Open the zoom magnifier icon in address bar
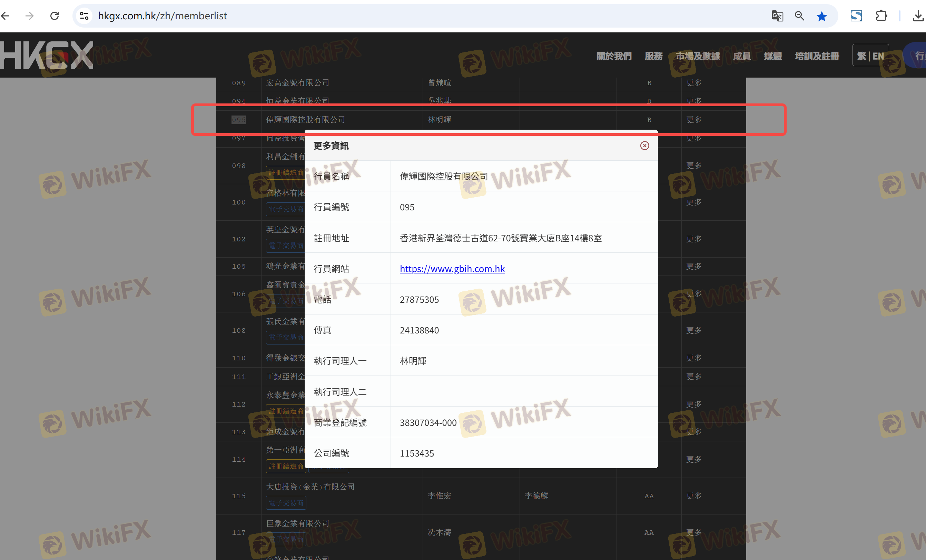Image resolution: width=926 pixels, height=560 pixels. [799, 16]
